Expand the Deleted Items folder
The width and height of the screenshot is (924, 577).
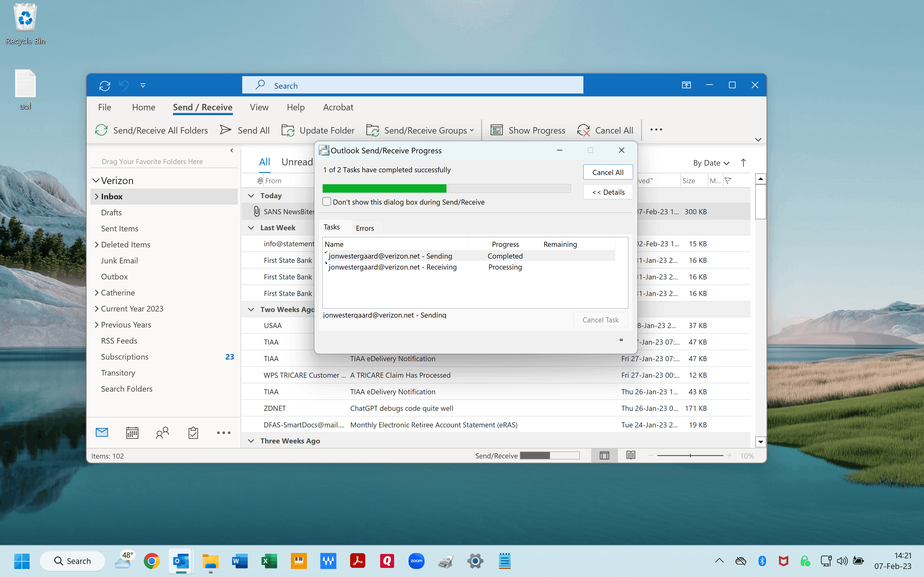coord(97,245)
